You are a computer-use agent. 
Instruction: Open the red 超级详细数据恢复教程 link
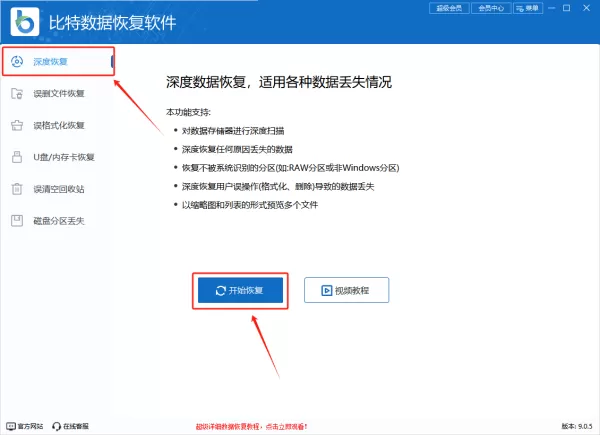[x=251, y=426]
